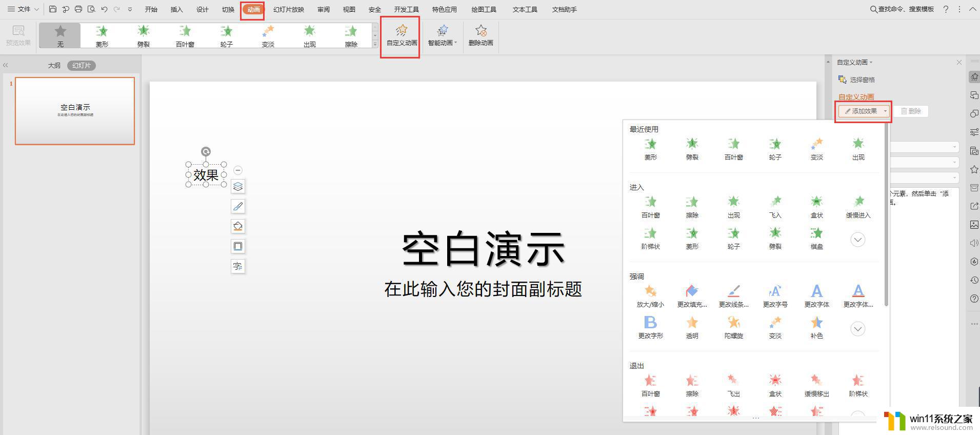Viewport: 980px width, 435px height.
Task: Choose 透明 emphasis effect
Action: click(x=692, y=327)
